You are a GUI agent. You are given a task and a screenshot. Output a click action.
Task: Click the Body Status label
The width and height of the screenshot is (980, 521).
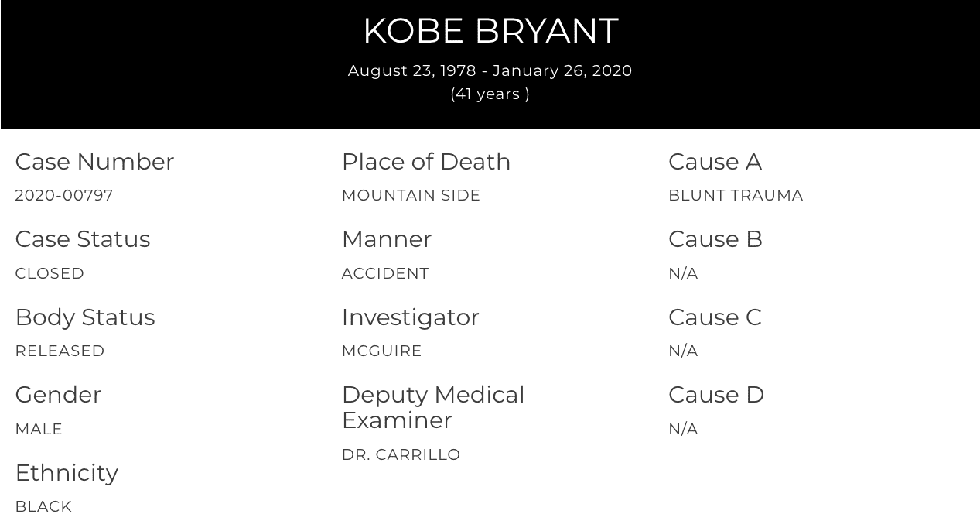(85, 317)
